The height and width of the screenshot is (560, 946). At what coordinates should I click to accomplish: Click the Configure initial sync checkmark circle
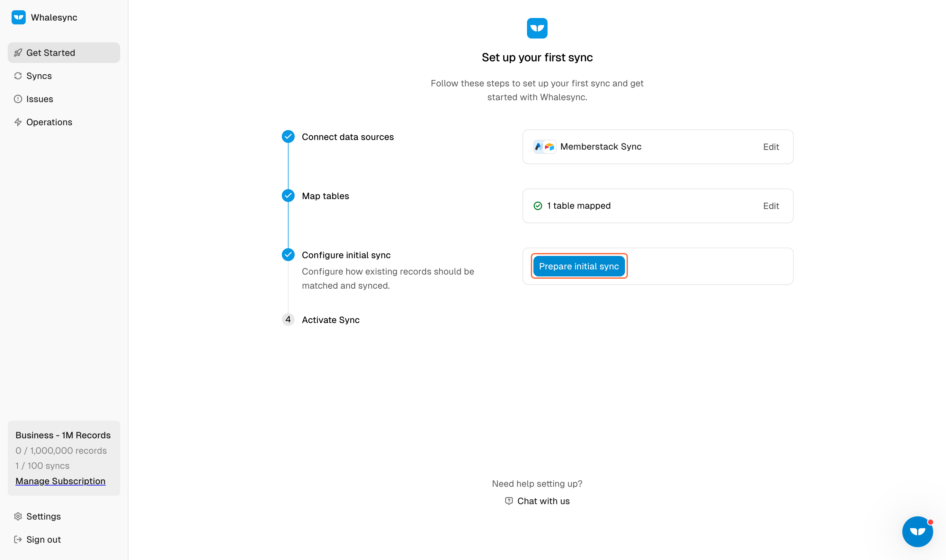pyautogui.click(x=288, y=255)
